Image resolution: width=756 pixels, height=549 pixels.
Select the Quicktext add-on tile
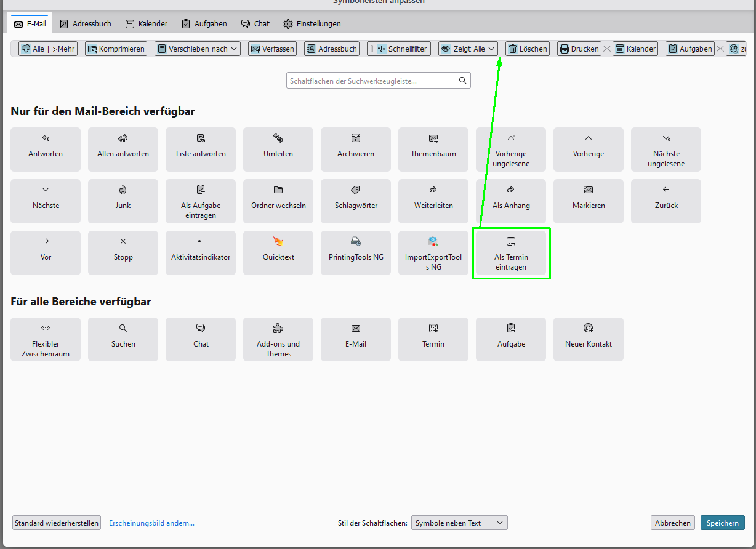[278, 253]
